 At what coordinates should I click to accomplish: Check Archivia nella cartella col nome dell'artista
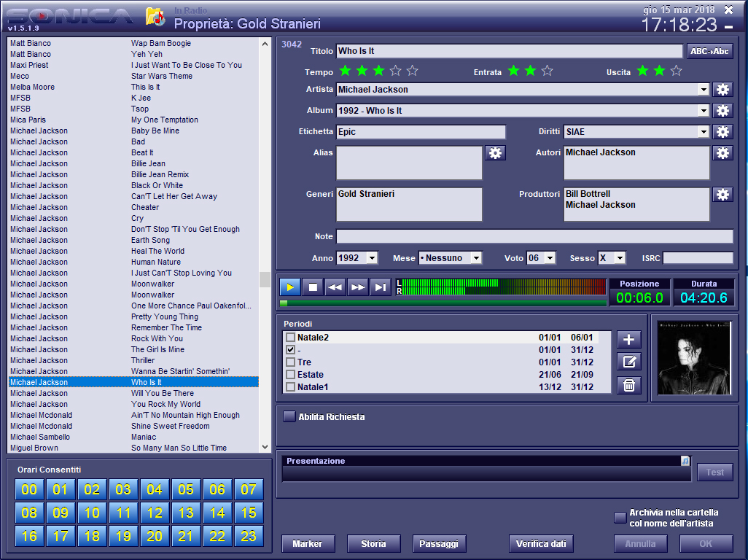coord(620,518)
